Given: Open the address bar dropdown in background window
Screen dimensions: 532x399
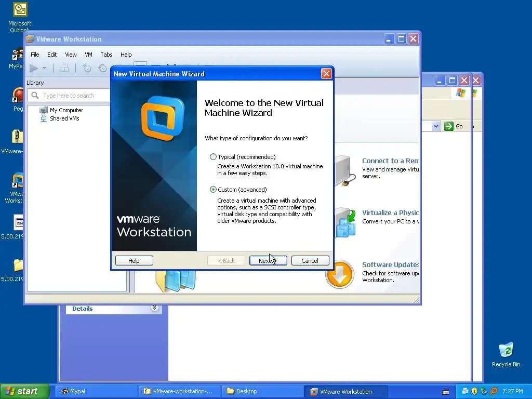Looking at the screenshot, I should pyautogui.click(x=436, y=126).
